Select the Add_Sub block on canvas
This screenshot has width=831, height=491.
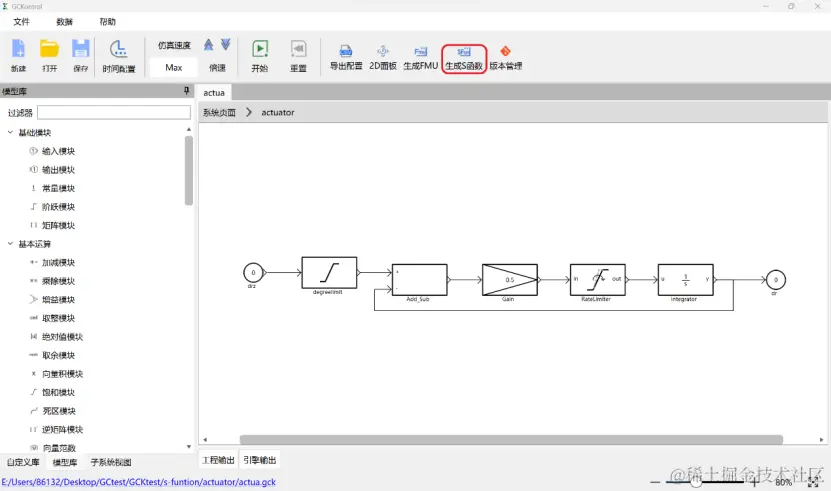click(419, 279)
